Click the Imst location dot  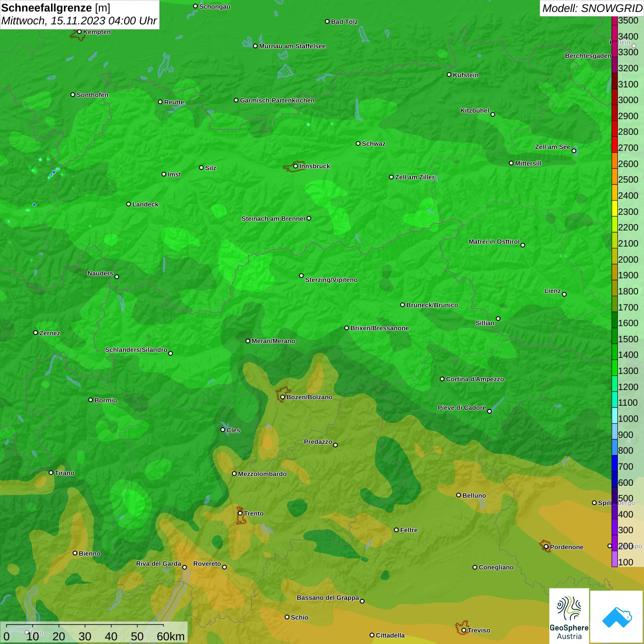(164, 174)
